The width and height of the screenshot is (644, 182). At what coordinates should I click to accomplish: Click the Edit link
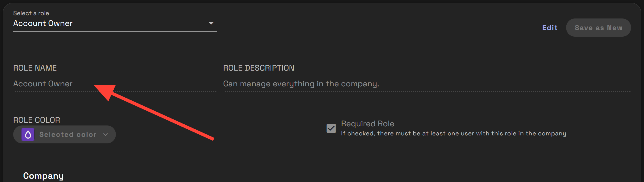tap(550, 28)
